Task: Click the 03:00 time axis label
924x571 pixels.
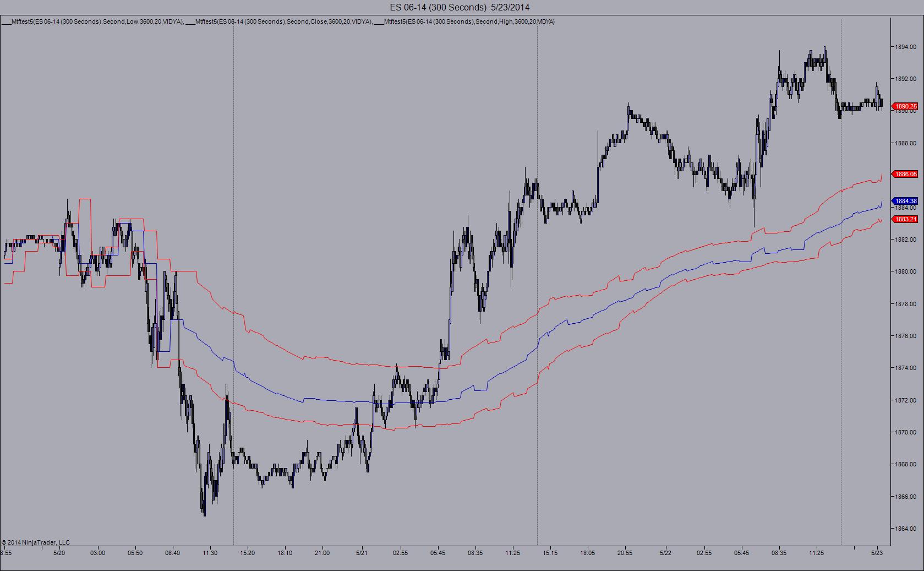Action: [97, 553]
